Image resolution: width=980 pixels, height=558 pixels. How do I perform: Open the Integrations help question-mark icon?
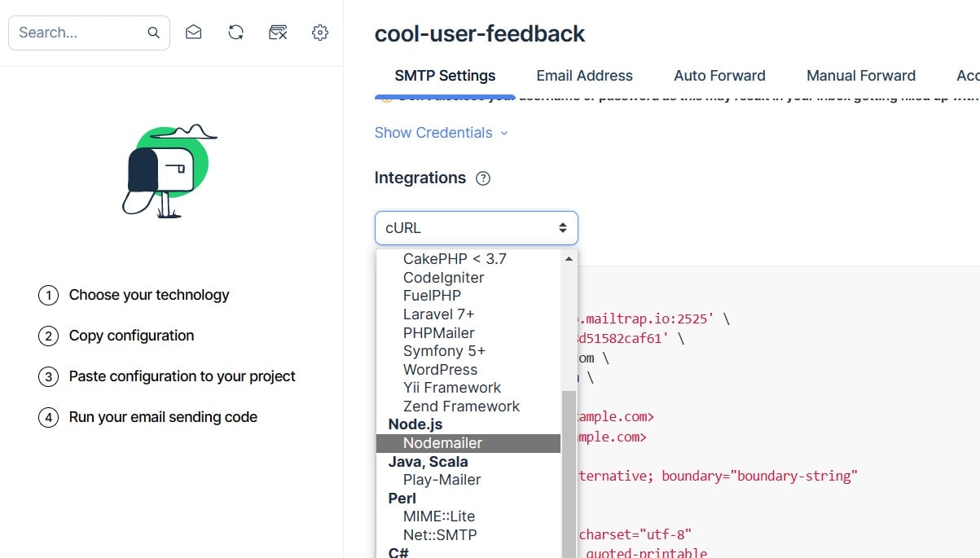[x=483, y=178]
